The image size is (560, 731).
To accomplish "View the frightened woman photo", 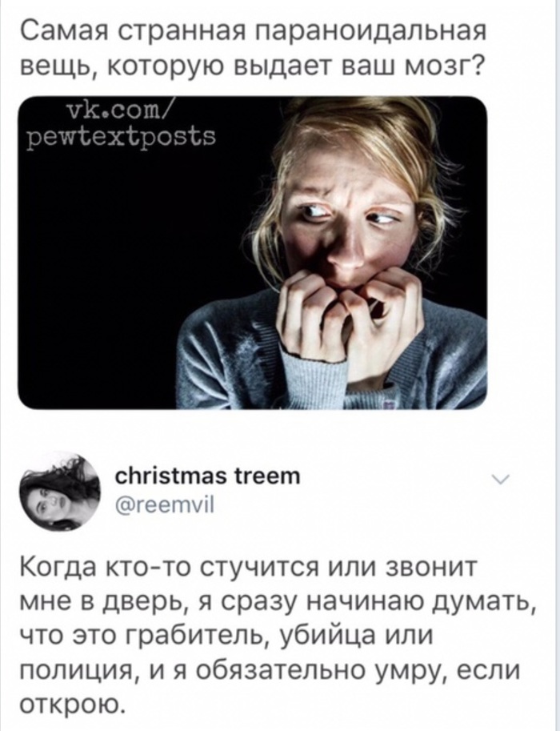I will click(x=252, y=253).
